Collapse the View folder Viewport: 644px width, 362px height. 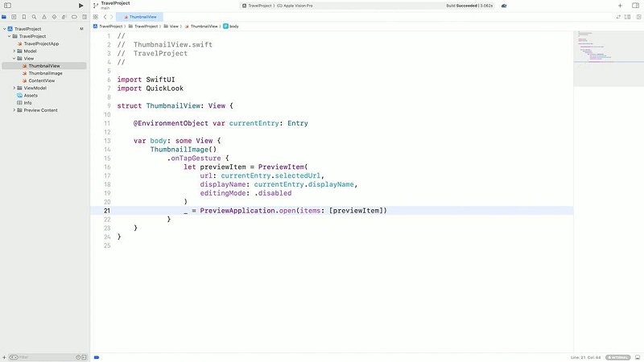click(x=14, y=59)
